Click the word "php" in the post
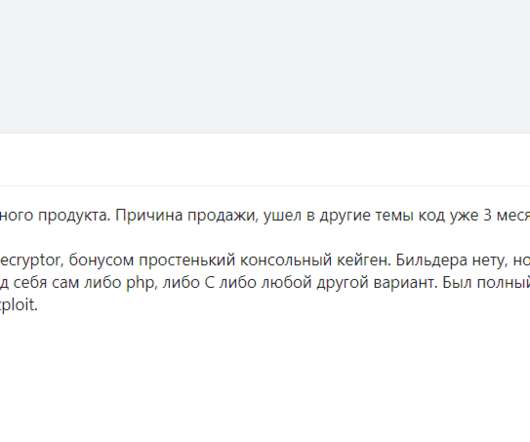530x442 pixels. [x=142, y=283]
